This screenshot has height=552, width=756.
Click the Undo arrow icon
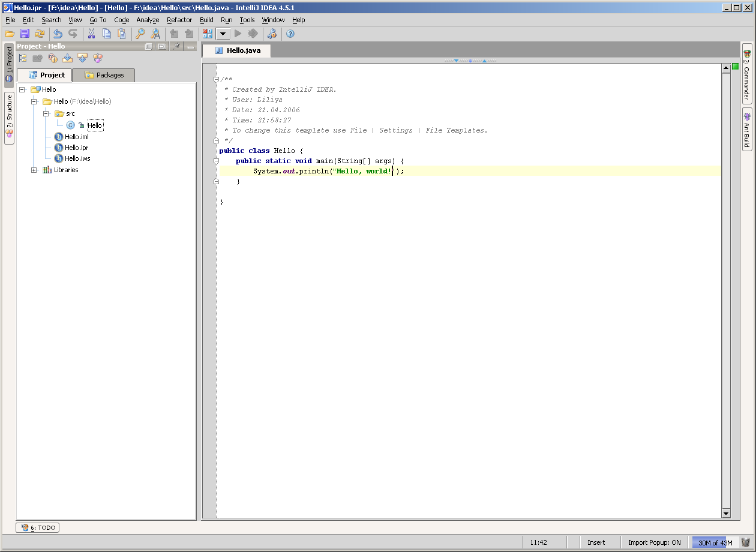[x=58, y=34]
